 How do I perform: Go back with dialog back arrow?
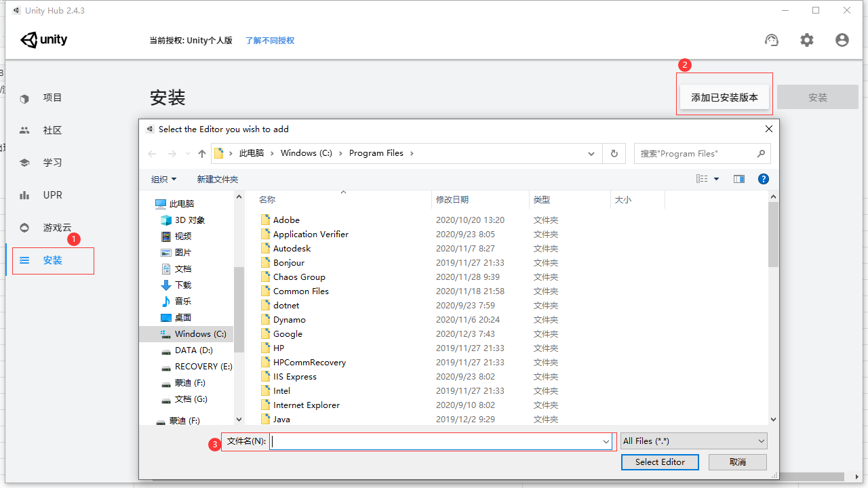tap(153, 154)
